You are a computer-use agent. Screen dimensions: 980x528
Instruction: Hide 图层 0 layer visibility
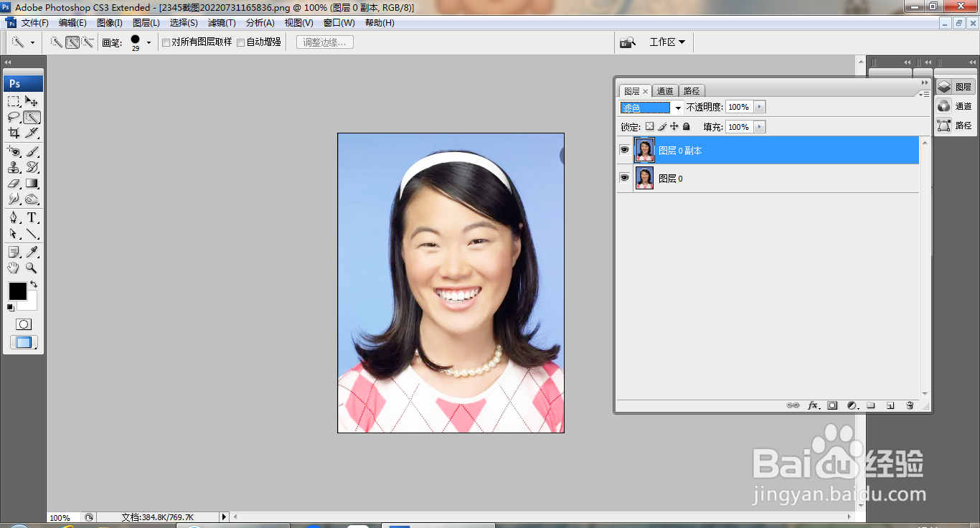coord(624,177)
